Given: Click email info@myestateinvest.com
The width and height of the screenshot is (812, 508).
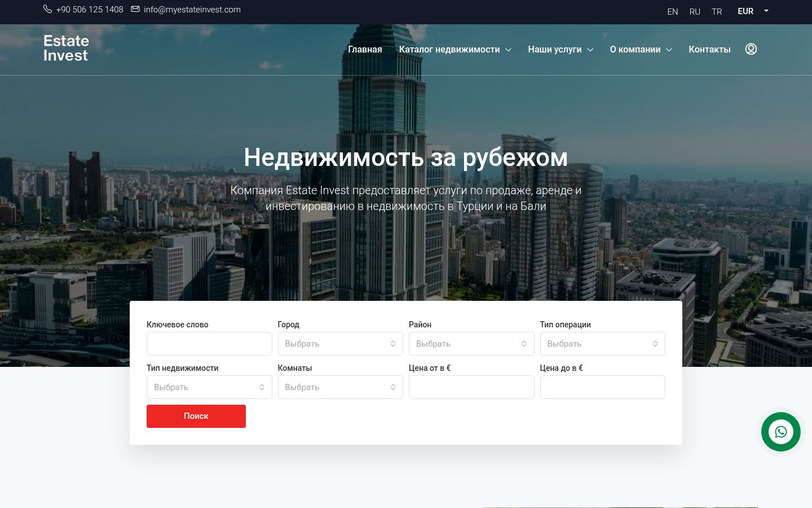Looking at the screenshot, I should click(192, 10).
